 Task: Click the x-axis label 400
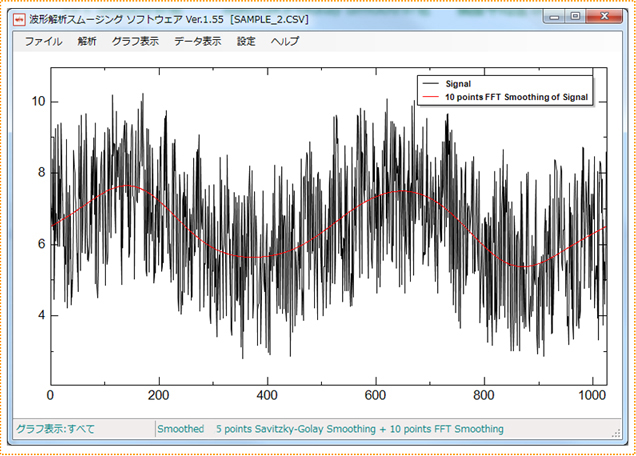tap(267, 395)
